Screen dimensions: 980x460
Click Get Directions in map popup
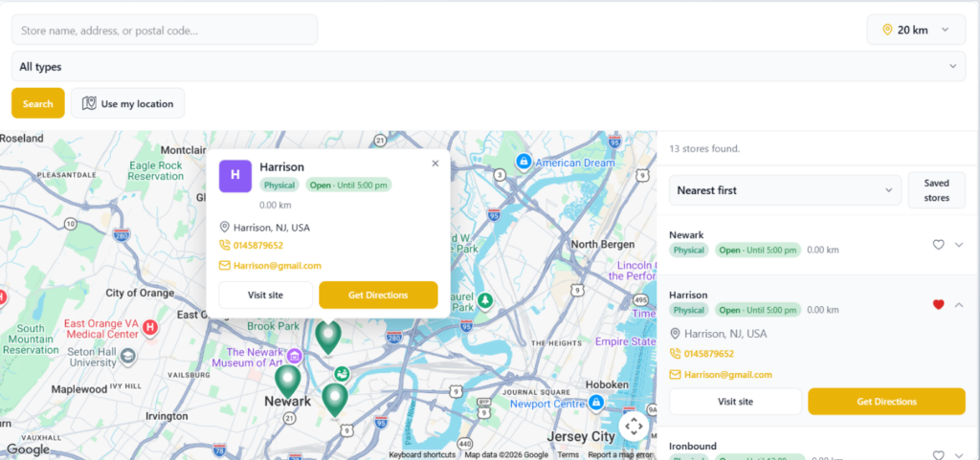(378, 296)
